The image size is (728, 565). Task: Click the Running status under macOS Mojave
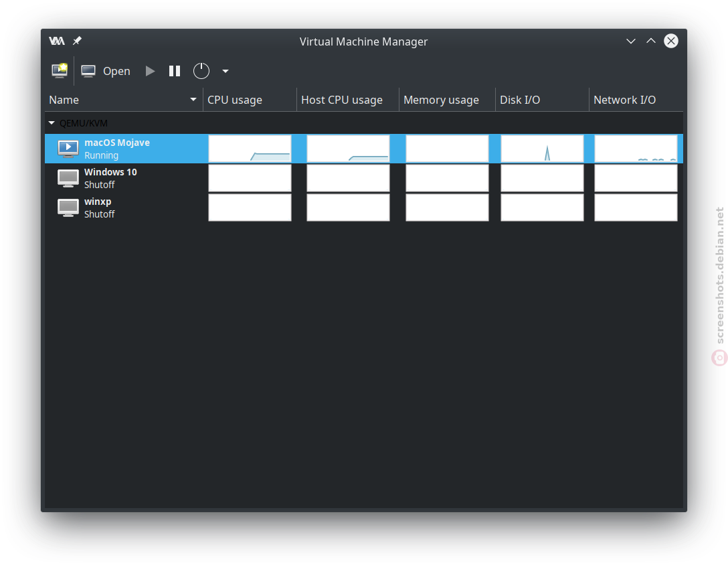tap(101, 155)
